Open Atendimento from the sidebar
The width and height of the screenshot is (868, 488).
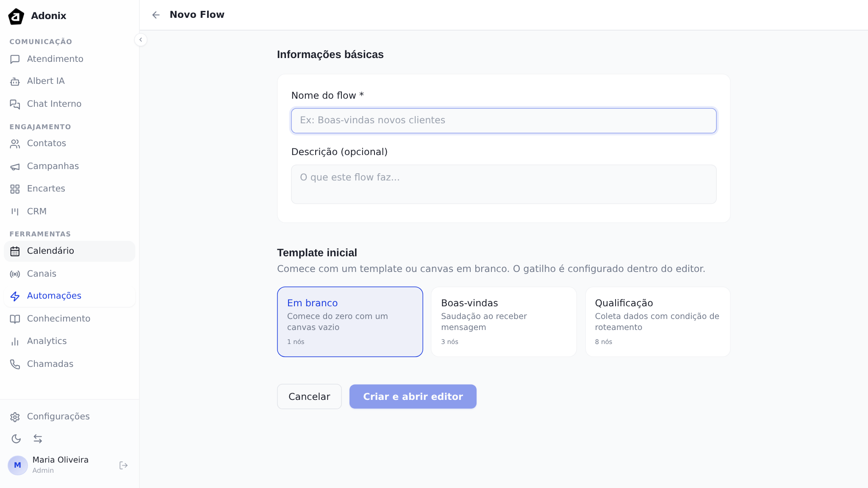click(x=55, y=59)
